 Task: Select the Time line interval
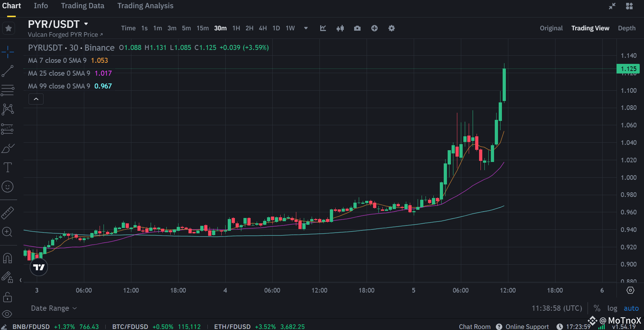tap(128, 28)
